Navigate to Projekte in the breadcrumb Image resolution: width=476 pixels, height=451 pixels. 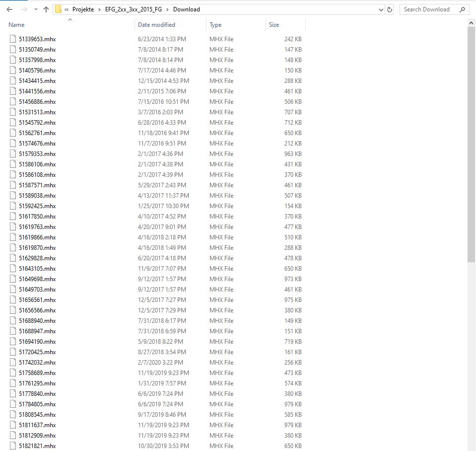tap(83, 9)
